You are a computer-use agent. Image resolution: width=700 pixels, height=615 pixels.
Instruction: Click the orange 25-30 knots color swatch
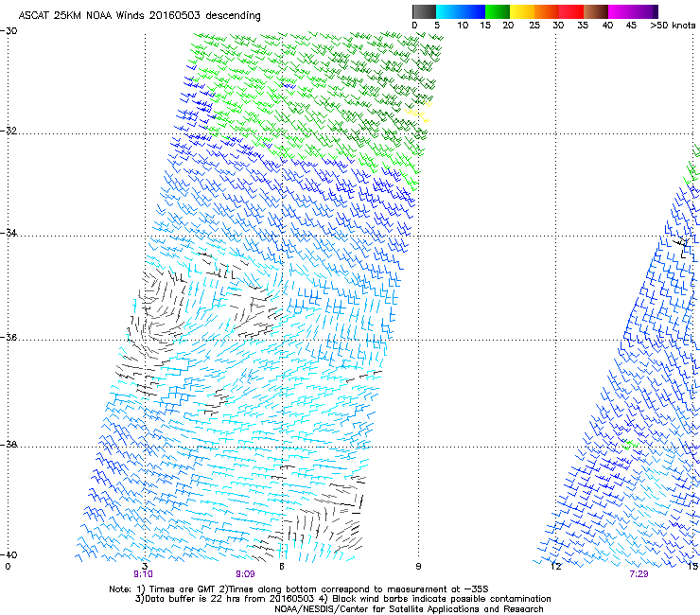[547, 11]
